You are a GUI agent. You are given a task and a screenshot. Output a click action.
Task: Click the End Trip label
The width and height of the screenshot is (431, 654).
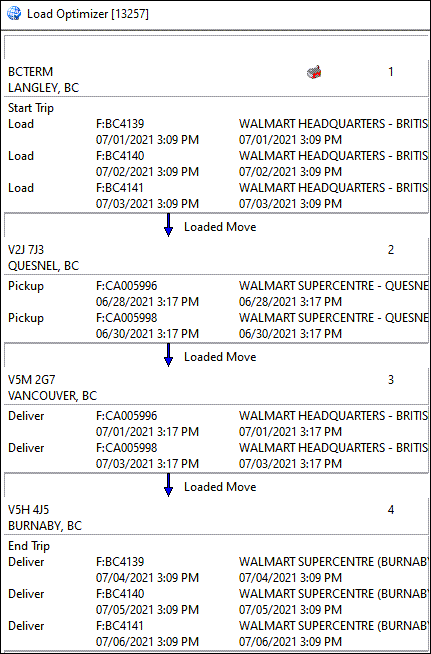[x=29, y=546]
